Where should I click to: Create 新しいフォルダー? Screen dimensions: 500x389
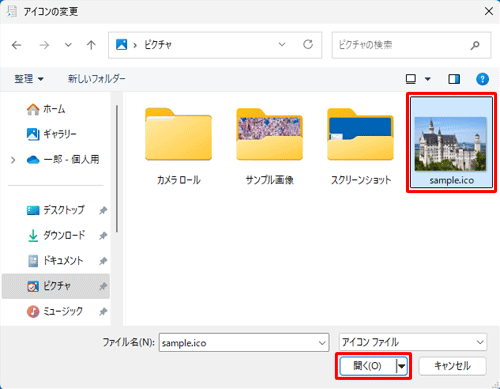click(x=97, y=79)
